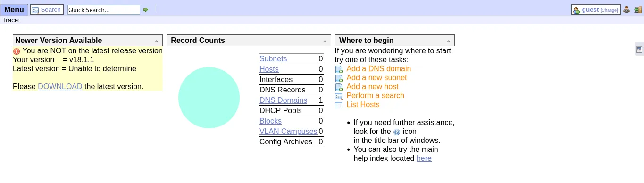This screenshot has width=644, height=183.
Task: Open the main Menu button
Action: [14, 9]
